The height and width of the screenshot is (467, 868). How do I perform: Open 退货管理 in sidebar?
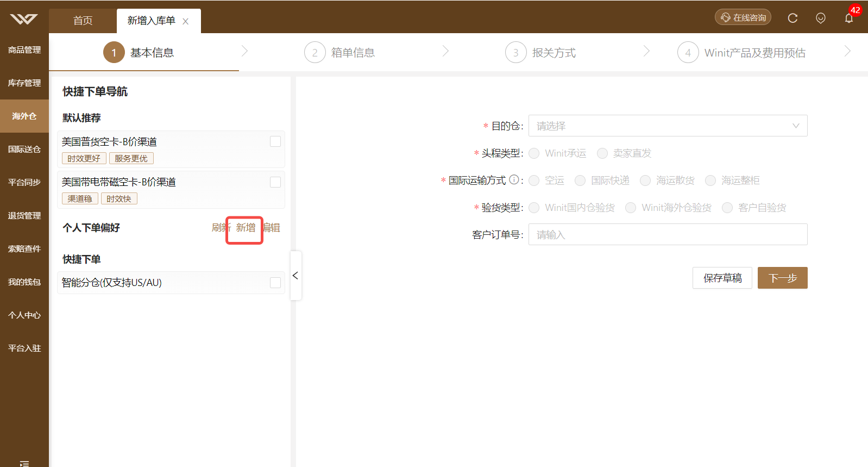[24, 215]
